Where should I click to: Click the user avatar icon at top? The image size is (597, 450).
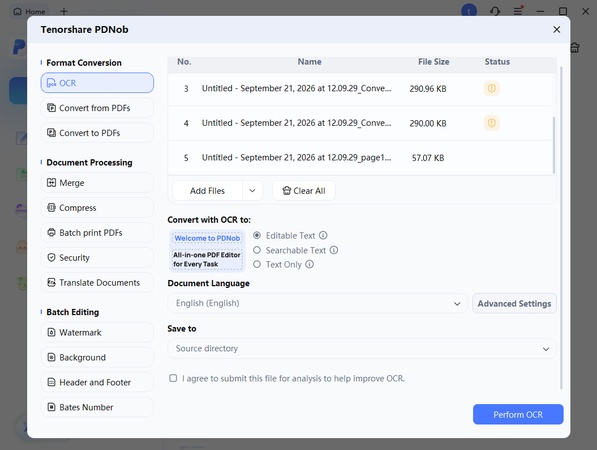[x=469, y=11]
